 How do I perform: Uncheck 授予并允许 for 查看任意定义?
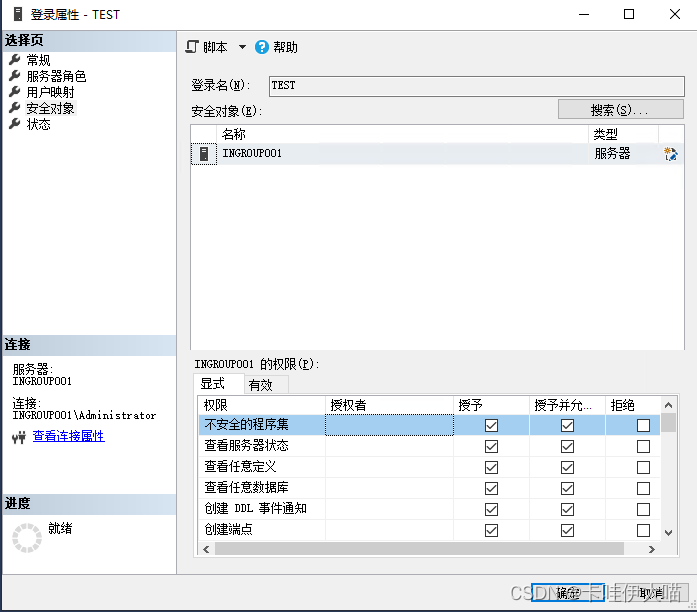(x=567, y=467)
